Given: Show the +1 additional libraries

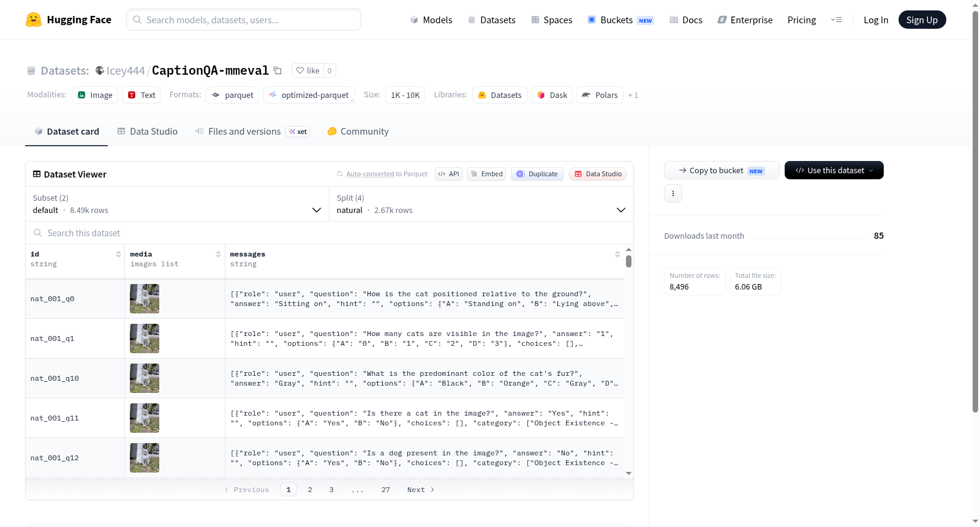Looking at the screenshot, I should click(x=633, y=95).
